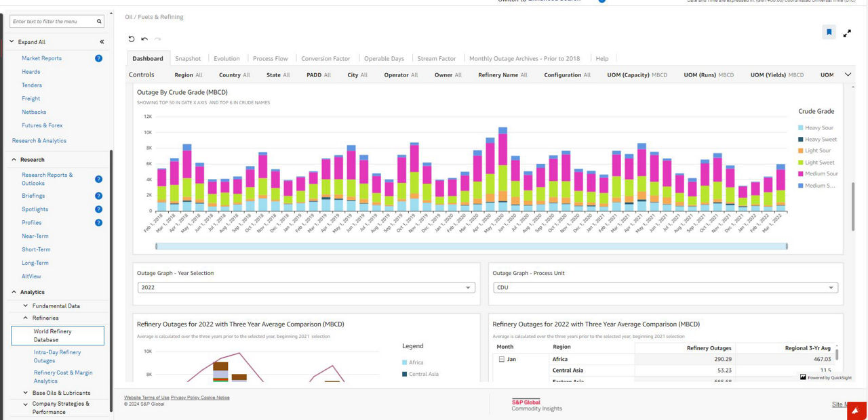Collapse the sidebar with the double chevron
This screenshot has height=420, width=868.
pos(102,42)
